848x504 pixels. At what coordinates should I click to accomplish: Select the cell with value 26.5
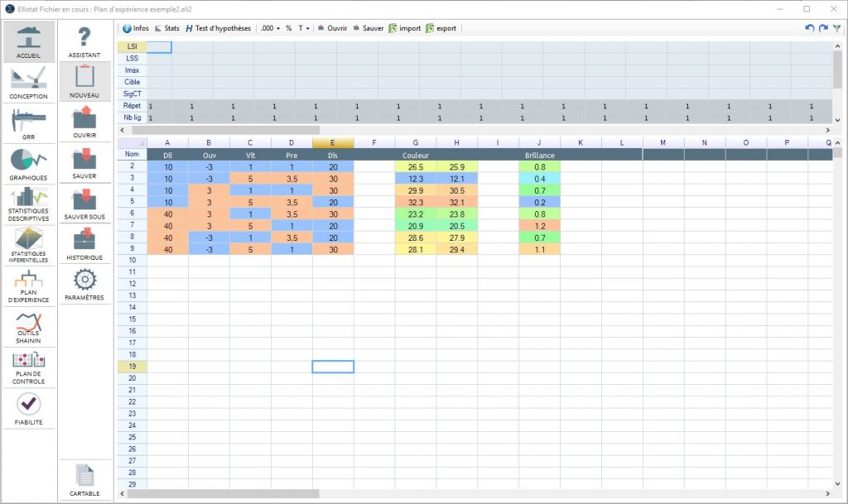pyautogui.click(x=416, y=167)
